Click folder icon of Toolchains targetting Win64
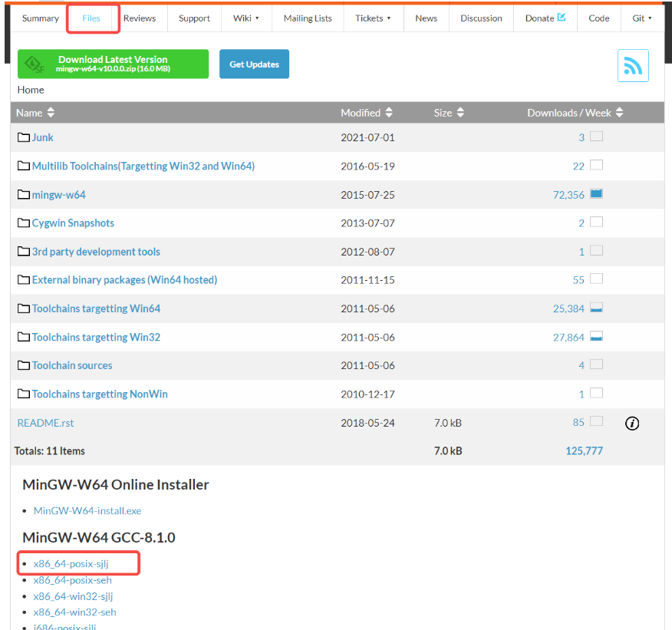 tap(24, 308)
